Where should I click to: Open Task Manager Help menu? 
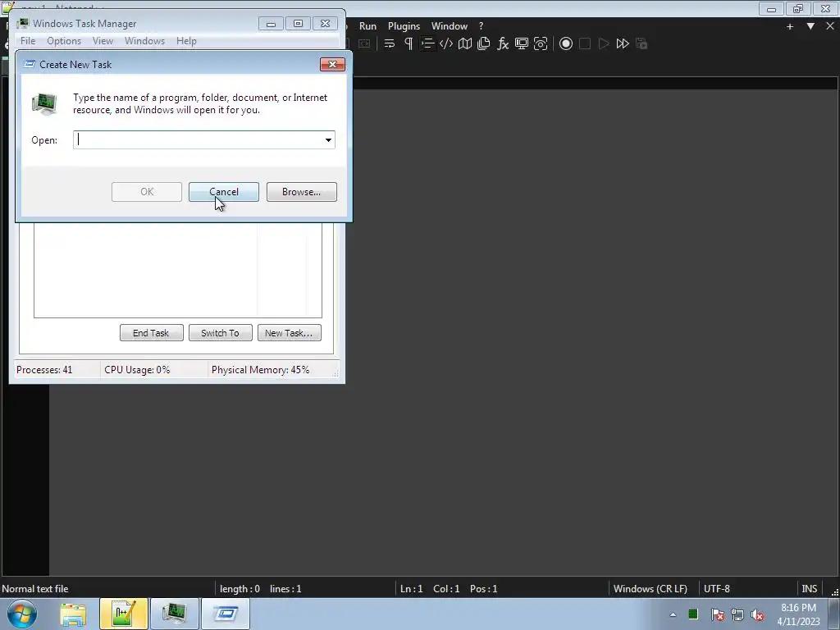tap(186, 41)
